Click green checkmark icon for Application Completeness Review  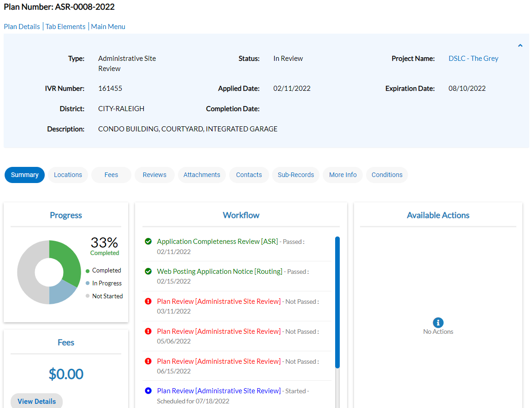[148, 242]
